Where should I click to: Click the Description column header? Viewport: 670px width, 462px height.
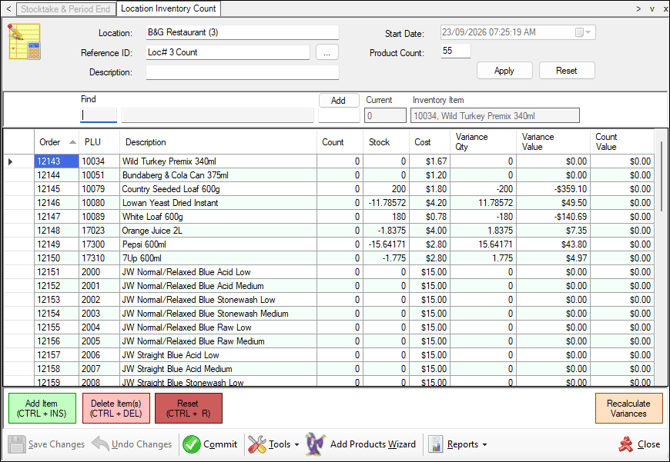[x=218, y=142]
